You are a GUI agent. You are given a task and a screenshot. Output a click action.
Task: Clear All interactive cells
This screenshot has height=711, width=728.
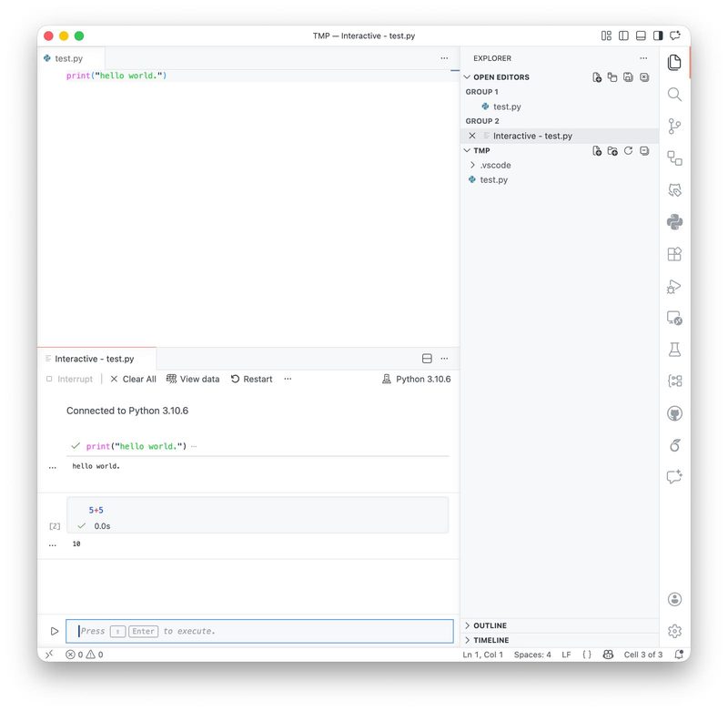(x=134, y=379)
